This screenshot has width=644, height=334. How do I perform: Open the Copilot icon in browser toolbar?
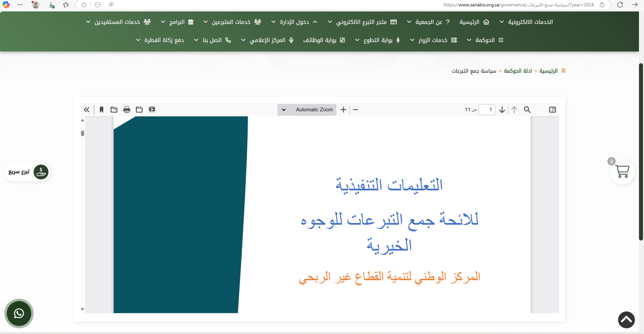6,5
